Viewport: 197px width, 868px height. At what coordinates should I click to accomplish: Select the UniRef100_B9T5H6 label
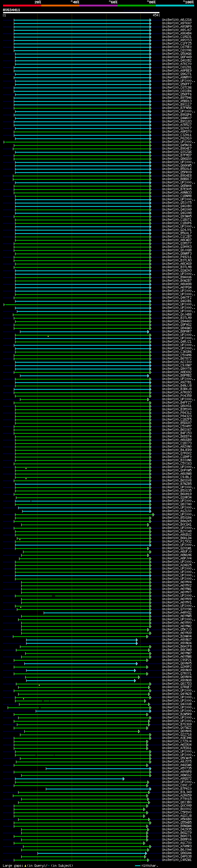tap(177, 98)
